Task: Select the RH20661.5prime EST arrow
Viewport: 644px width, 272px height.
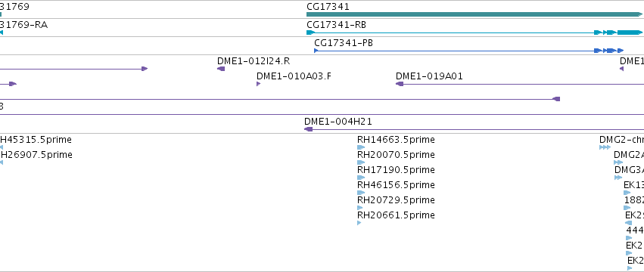Action: [x=359, y=223]
